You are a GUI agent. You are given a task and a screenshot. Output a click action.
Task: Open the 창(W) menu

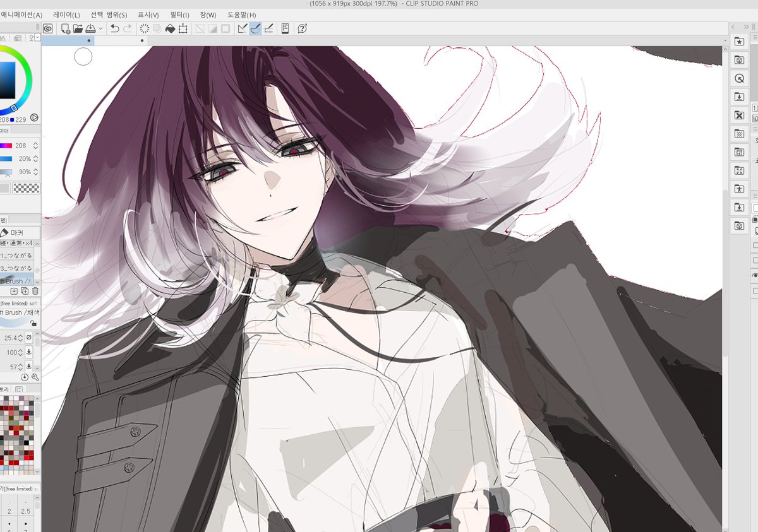click(x=208, y=15)
